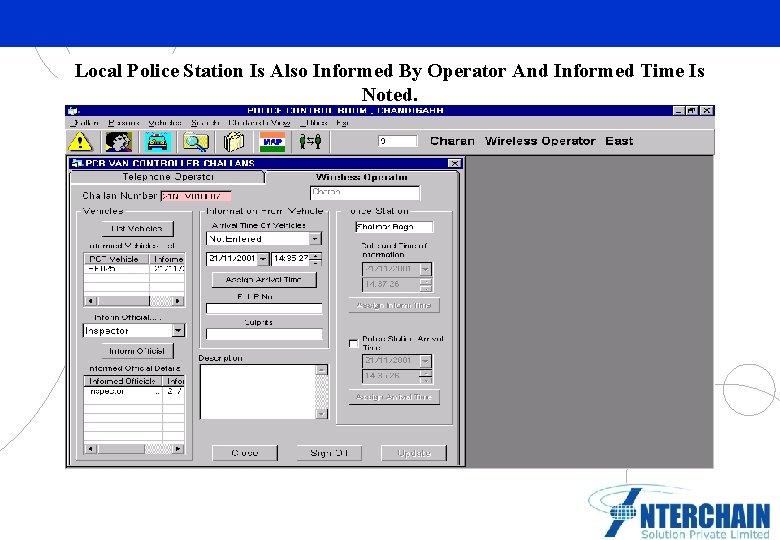780x540 pixels.
Task: Open the person face toolbar icon
Action: tap(118, 142)
